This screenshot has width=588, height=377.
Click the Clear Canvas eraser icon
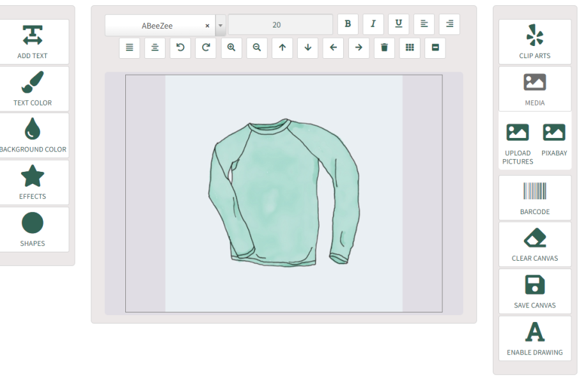(x=535, y=238)
